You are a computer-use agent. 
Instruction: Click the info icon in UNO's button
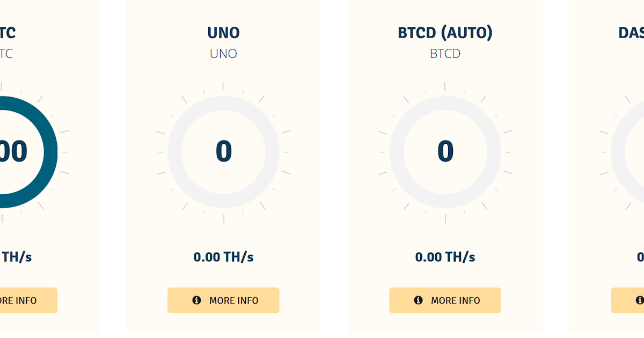[196, 300]
